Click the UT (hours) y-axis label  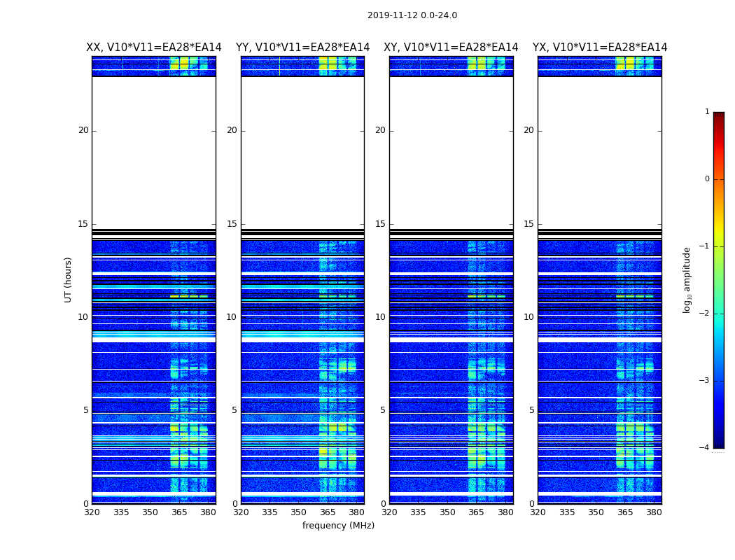click(69, 279)
